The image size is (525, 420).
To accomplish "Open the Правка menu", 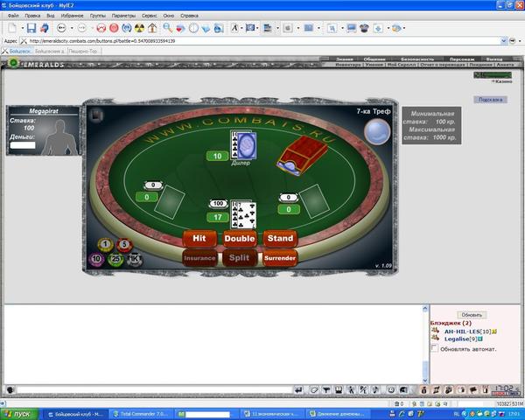I will tap(32, 16).
